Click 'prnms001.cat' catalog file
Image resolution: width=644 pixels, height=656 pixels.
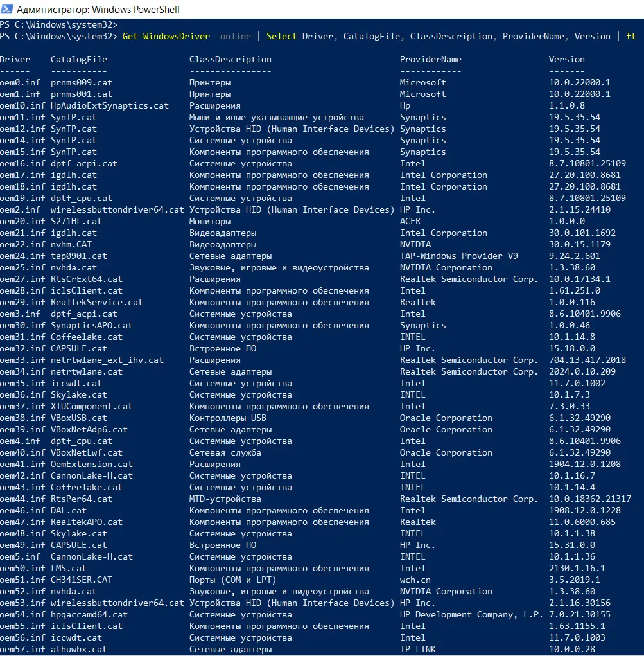[x=81, y=94]
